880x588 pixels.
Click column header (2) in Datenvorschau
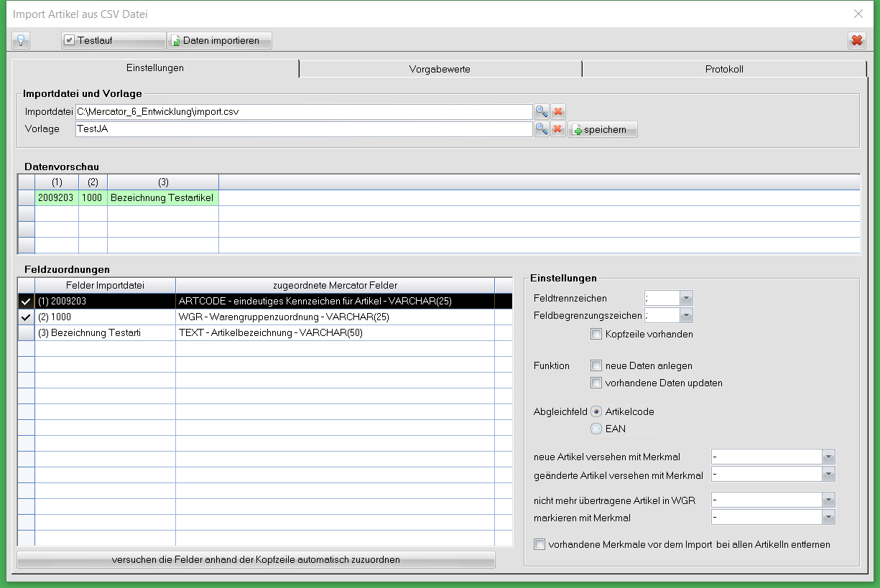pyautogui.click(x=93, y=182)
